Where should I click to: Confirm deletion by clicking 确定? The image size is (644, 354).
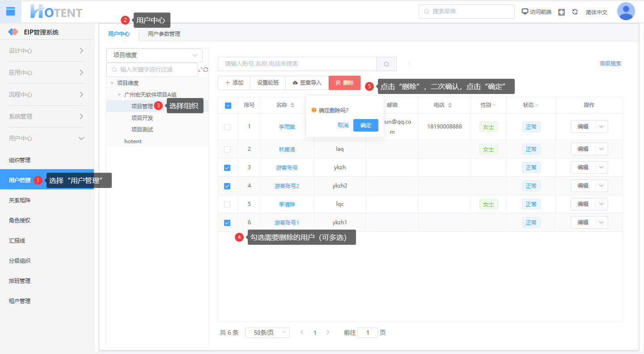click(365, 125)
